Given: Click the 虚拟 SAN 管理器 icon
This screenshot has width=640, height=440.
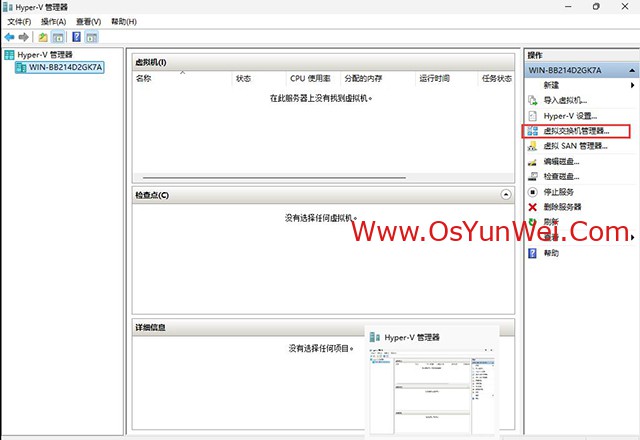Looking at the screenshot, I should (533, 146).
